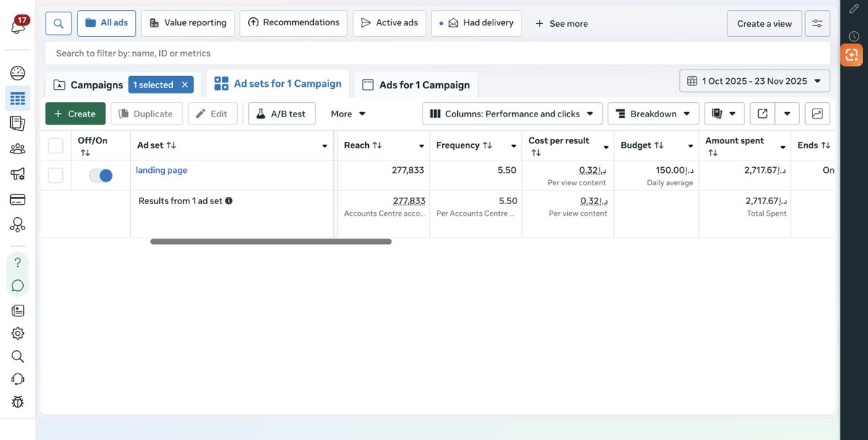Click the Help question mark icon
Viewport: 868px width, 440px height.
point(18,262)
